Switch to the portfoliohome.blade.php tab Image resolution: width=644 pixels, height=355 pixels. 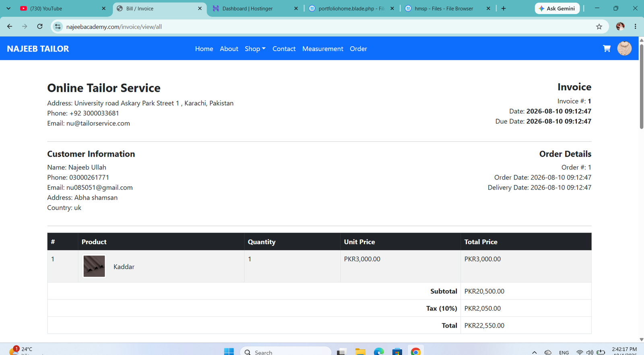[351, 8]
